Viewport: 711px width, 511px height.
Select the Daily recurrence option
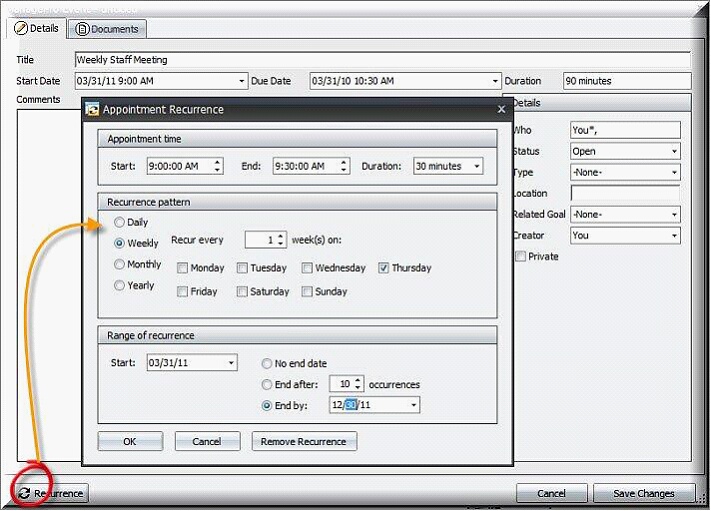119,222
